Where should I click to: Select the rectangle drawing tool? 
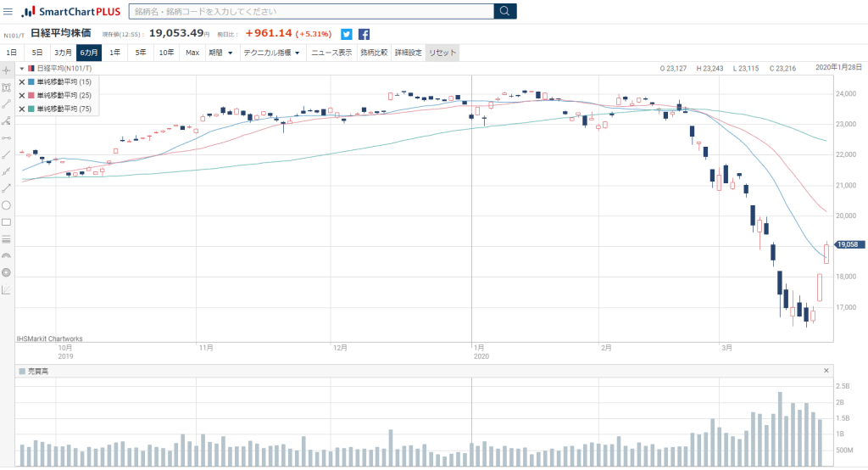click(6, 221)
